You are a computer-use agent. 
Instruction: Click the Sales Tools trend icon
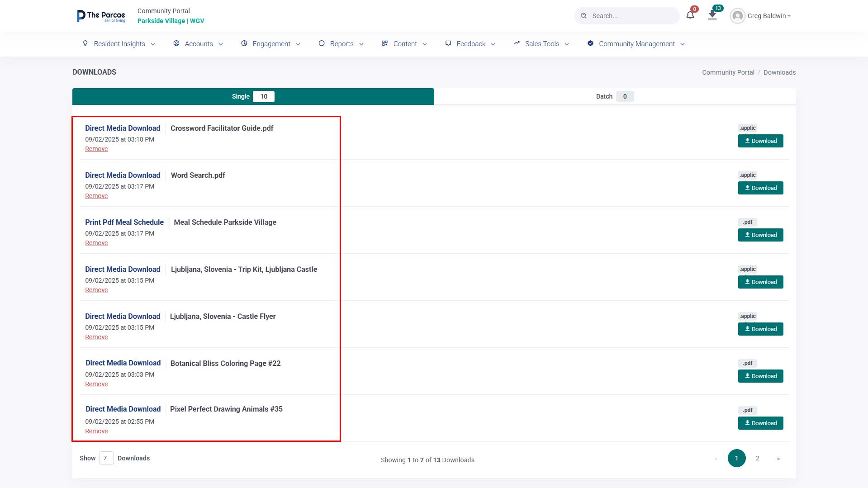pos(517,43)
